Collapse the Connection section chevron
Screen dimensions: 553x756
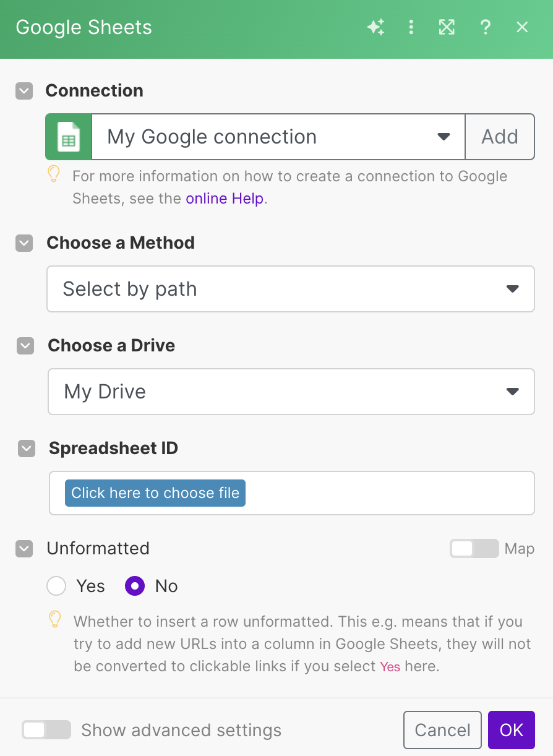click(x=24, y=91)
